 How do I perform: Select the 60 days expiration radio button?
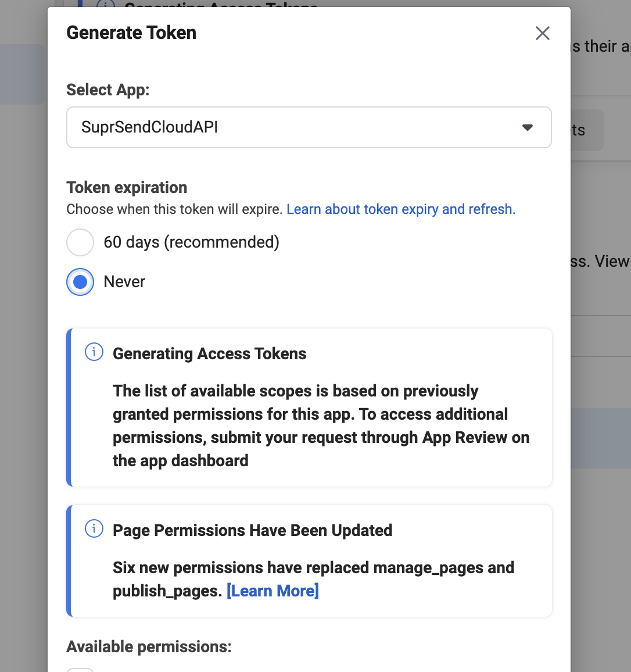pos(80,242)
